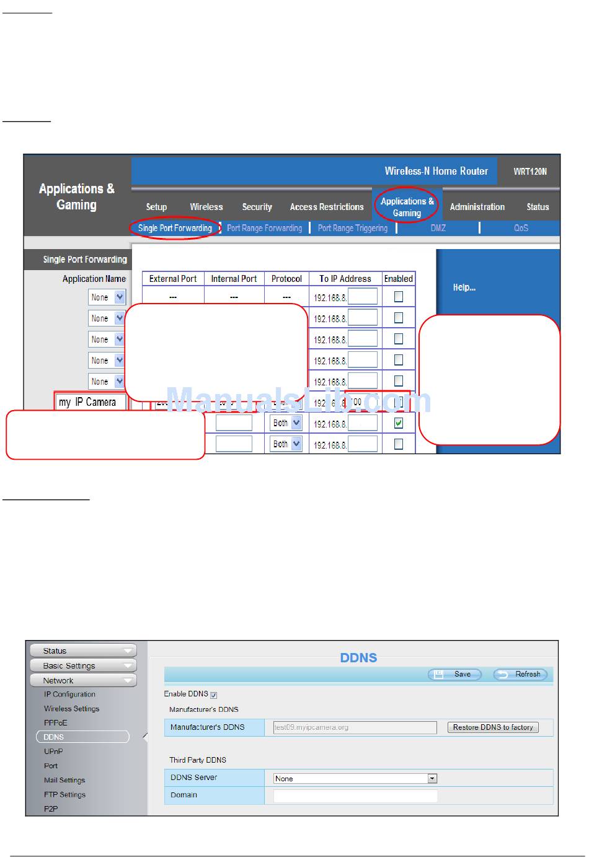Open the Administration tab

477,207
